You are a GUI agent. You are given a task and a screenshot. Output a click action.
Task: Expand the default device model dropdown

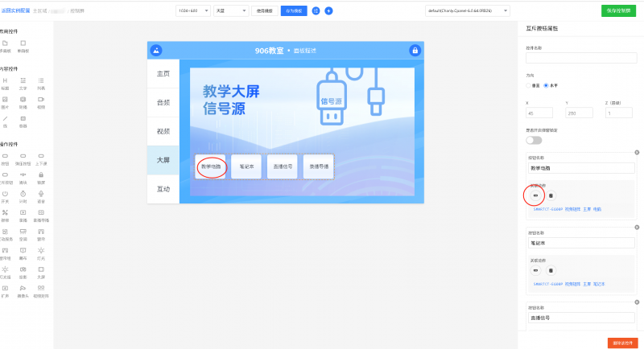click(469, 11)
